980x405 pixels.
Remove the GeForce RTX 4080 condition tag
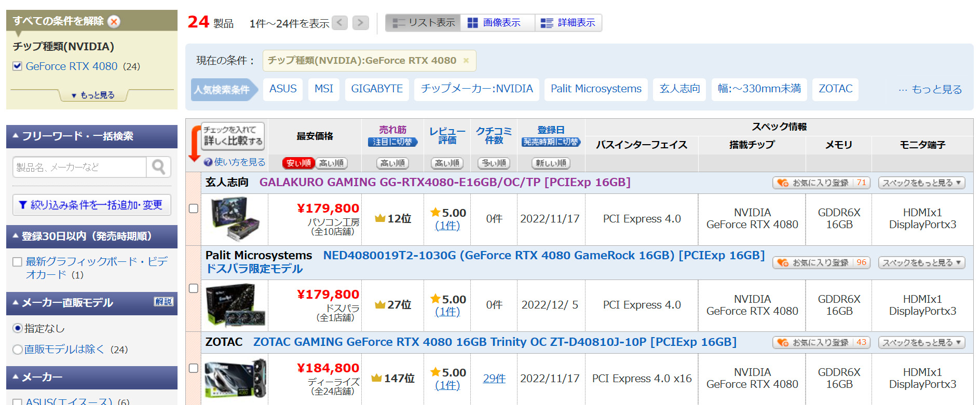(x=466, y=61)
